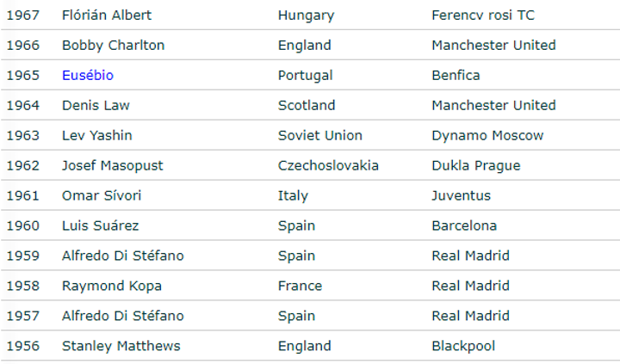Select the Benfica club cell

point(456,76)
